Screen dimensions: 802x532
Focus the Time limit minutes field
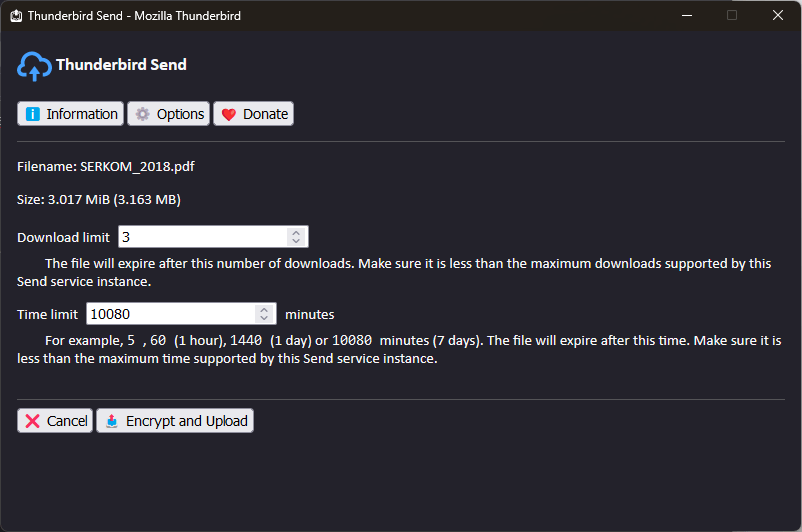[168, 314]
